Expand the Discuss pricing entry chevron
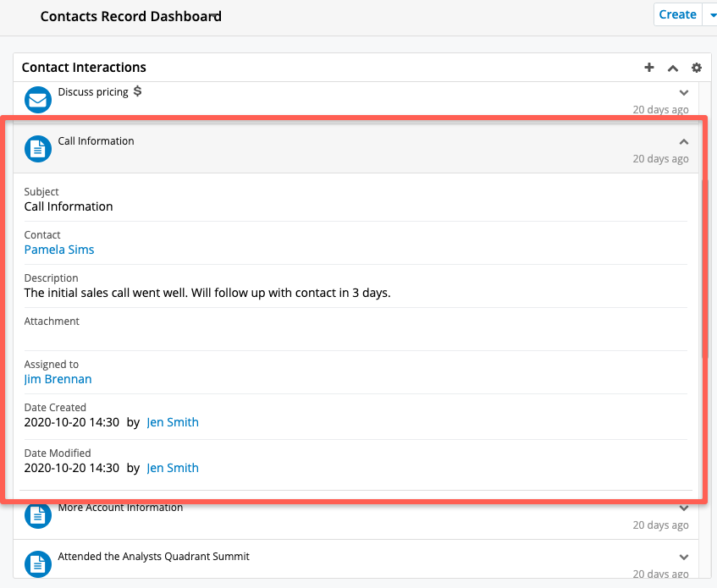This screenshot has height=588, width=717. [684, 93]
